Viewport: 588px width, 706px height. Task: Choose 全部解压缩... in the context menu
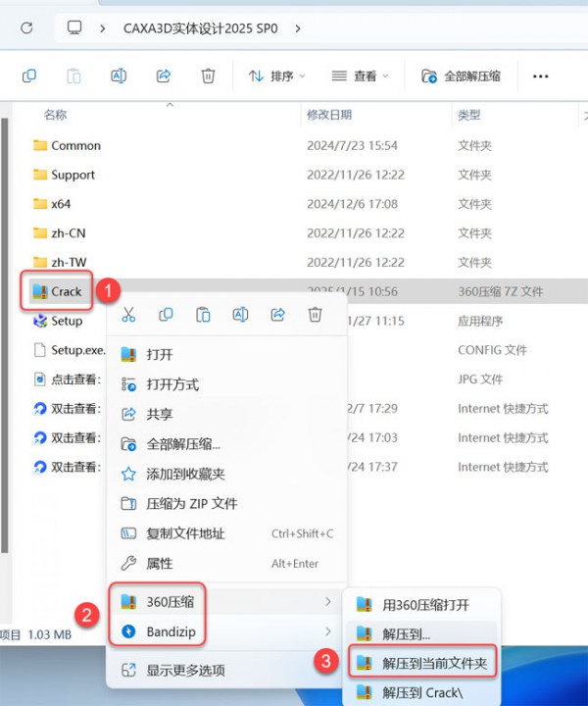226,444
